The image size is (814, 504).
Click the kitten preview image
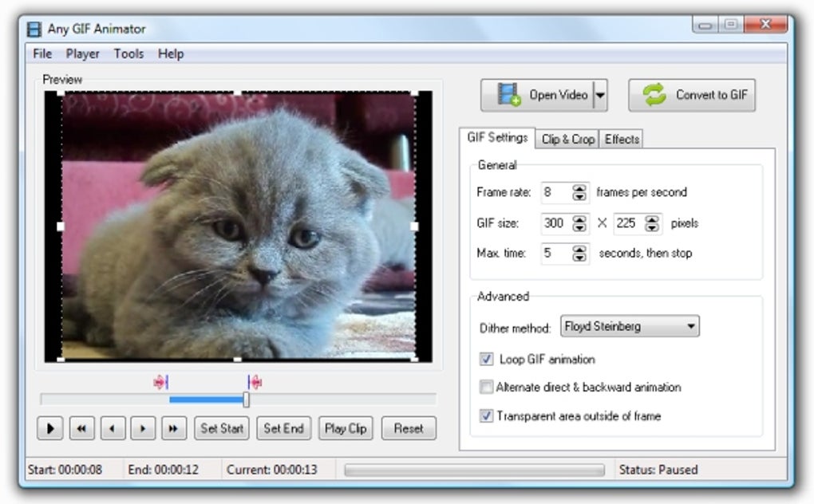pos(239,226)
